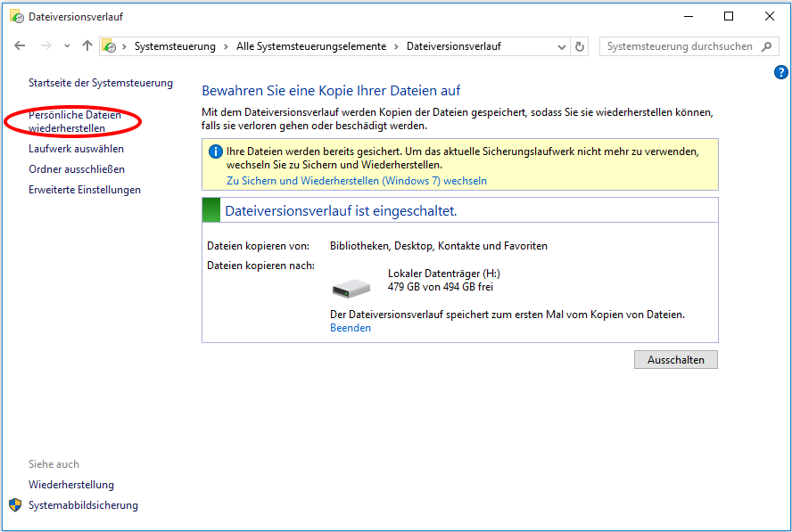Image resolution: width=792 pixels, height=532 pixels.
Task: Open Systemabbildsicherung link
Action: pos(83,505)
